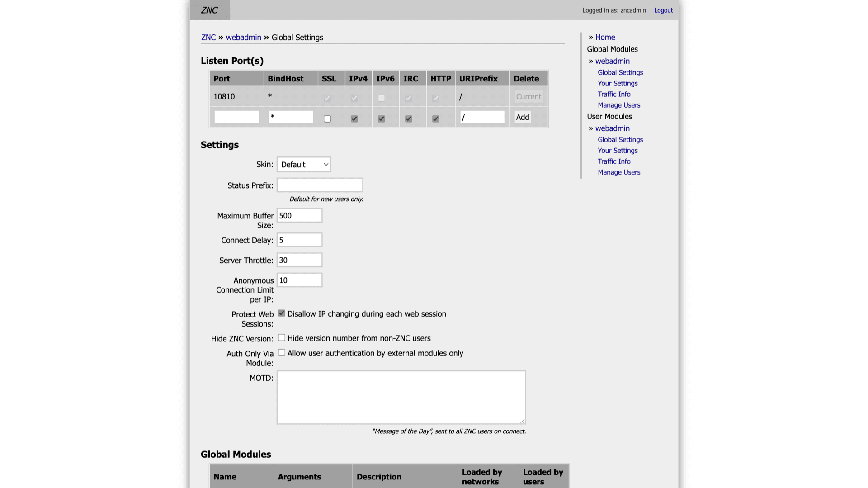Click the BindHost column header
Viewport: 868px width, 488px height.
tap(291, 79)
